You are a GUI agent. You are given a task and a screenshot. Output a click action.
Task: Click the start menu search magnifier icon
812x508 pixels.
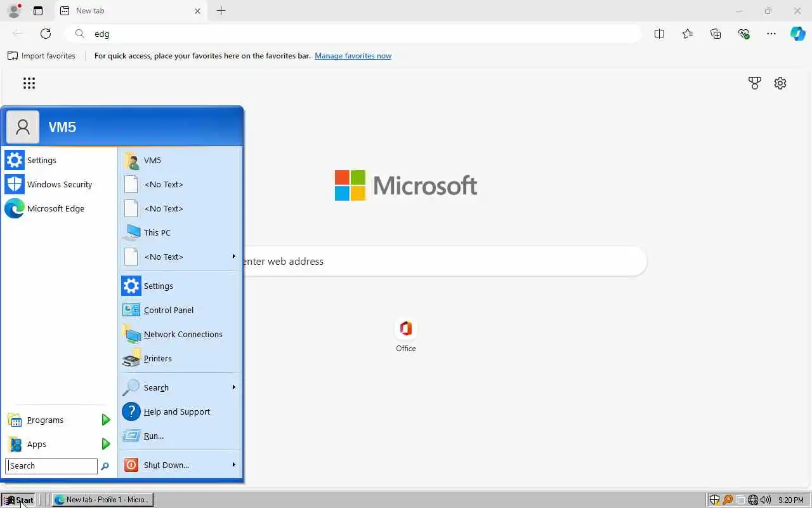click(x=105, y=466)
